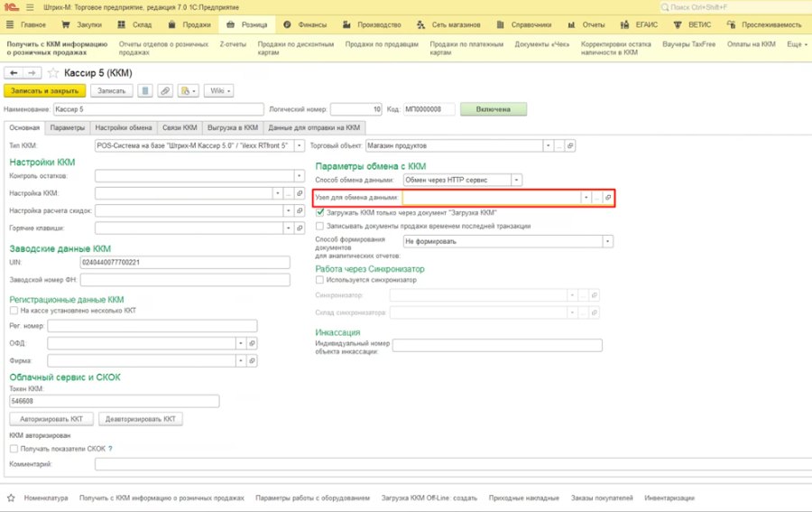Expand Способ формирования документов dropdown
The width and height of the screenshot is (812, 512).
[607, 241]
